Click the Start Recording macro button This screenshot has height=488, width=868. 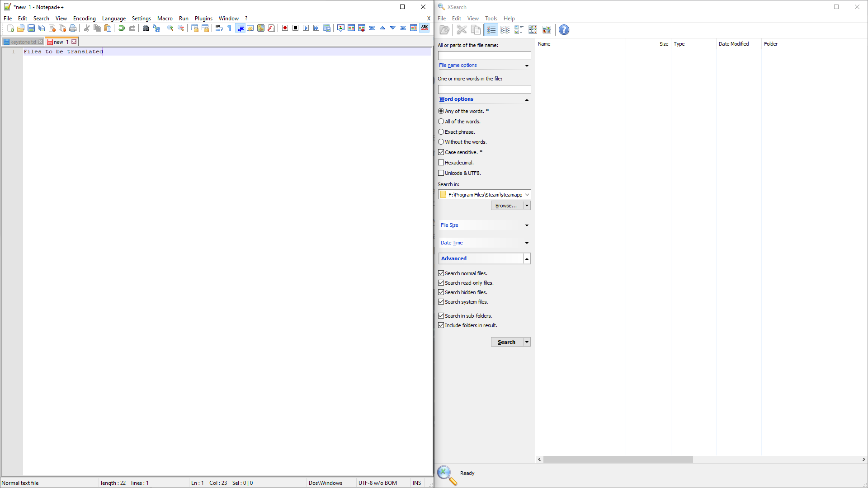(x=285, y=28)
